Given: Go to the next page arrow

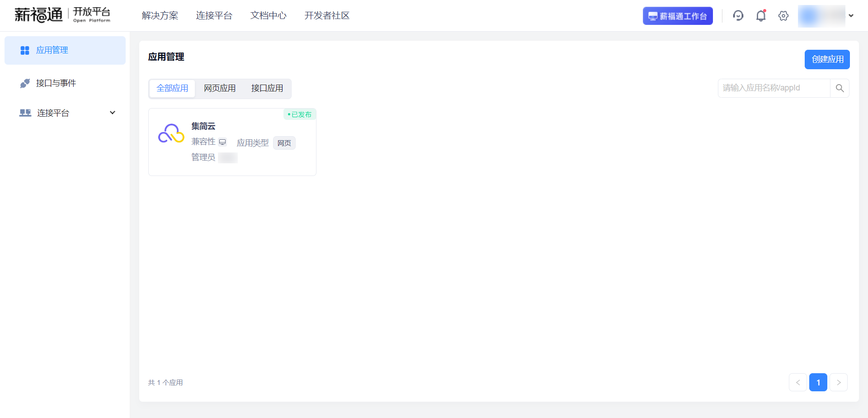Looking at the screenshot, I should (839, 382).
